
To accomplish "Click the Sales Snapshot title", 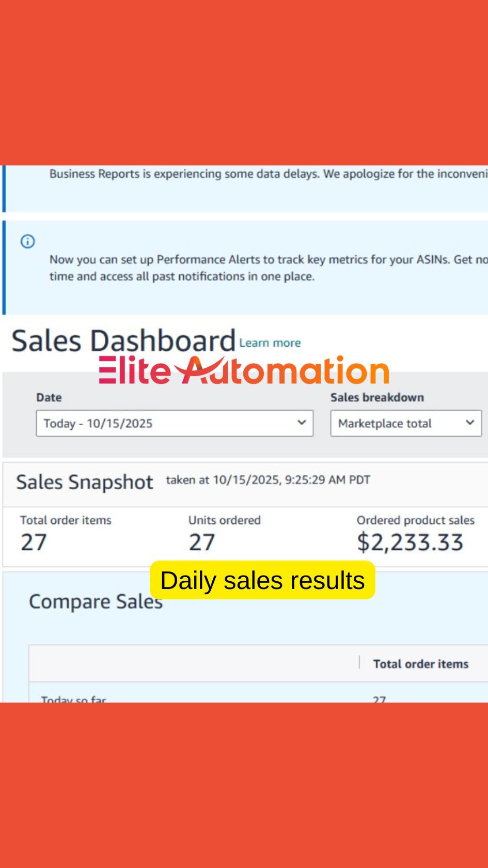I will click(x=85, y=482).
